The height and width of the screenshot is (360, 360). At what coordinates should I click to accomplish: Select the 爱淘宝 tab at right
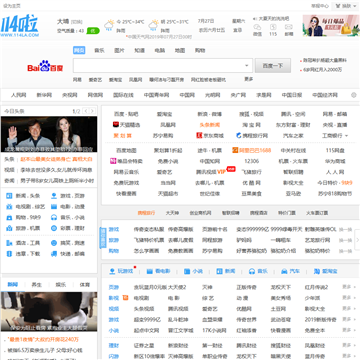click(x=326, y=271)
